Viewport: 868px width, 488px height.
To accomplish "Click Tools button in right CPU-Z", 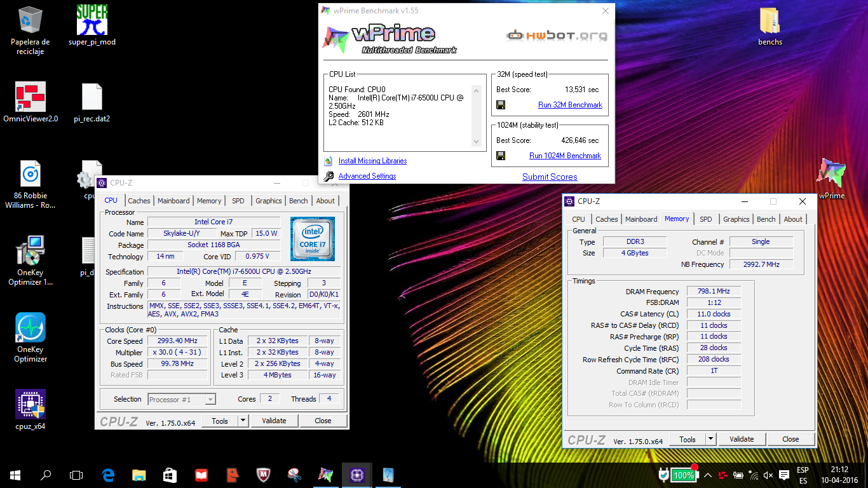I will click(688, 439).
